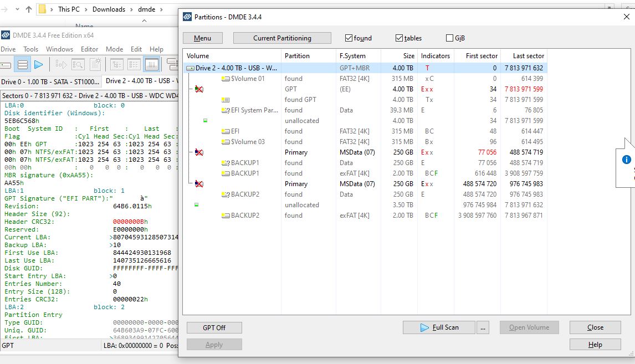The width and height of the screenshot is (635, 364).
Task: Click the crossed-out icon on Primary row 488 574 720
Action: (x=199, y=184)
